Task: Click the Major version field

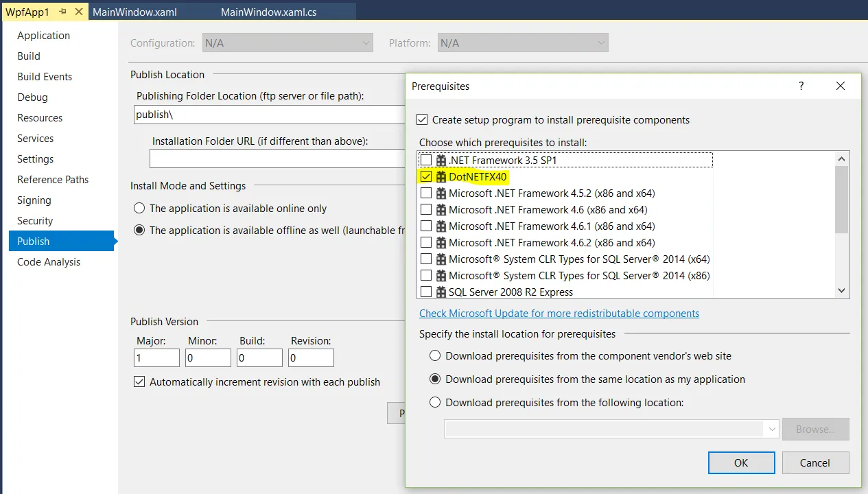Action: click(x=157, y=358)
